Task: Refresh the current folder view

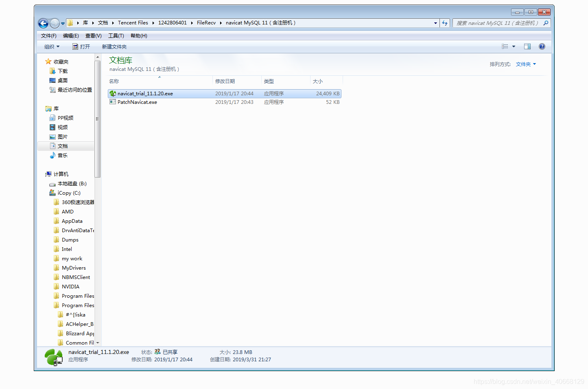Action: coord(445,23)
